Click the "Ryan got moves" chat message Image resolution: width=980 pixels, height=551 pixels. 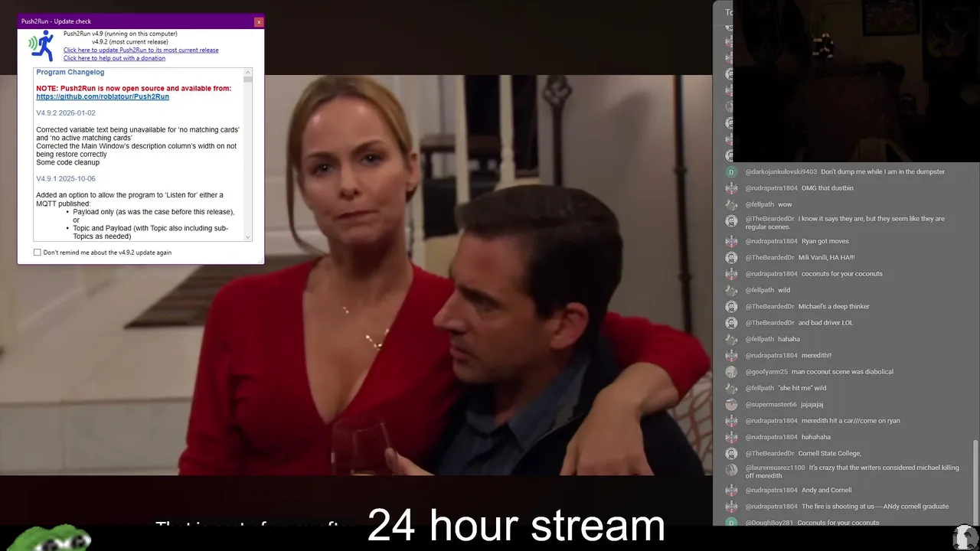(825, 242)
